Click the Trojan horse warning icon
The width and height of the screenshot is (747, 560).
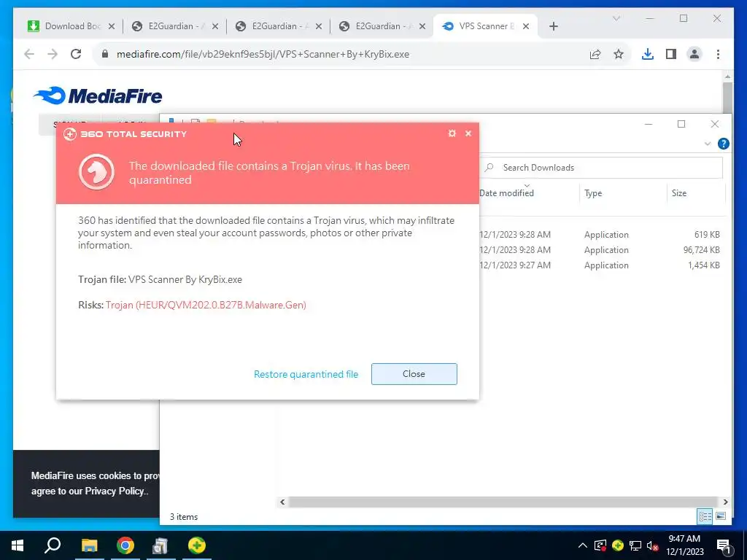pyautogui.click(x=97, y=172)
